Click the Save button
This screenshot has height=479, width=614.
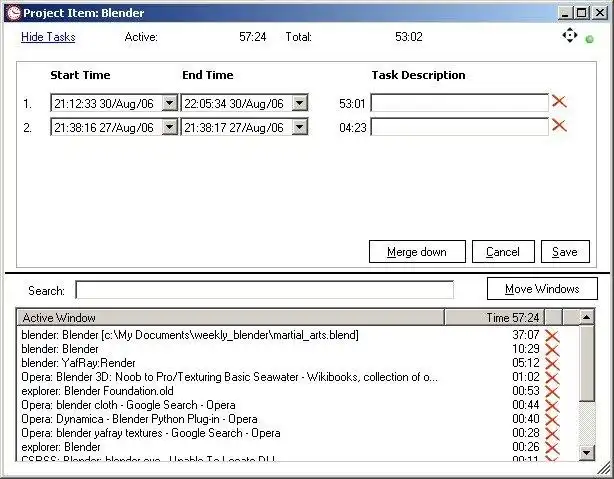pyautogui.click(x=565, y=251)
